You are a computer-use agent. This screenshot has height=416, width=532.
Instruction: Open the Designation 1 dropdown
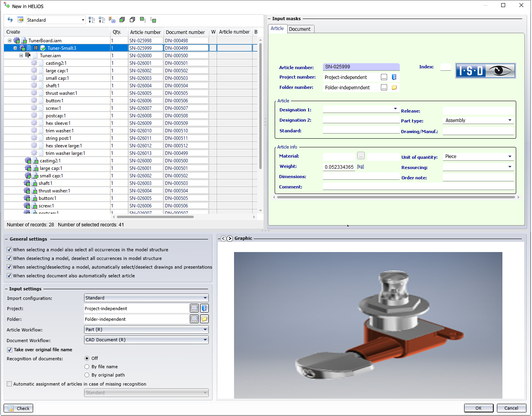(x=395, y=109)
